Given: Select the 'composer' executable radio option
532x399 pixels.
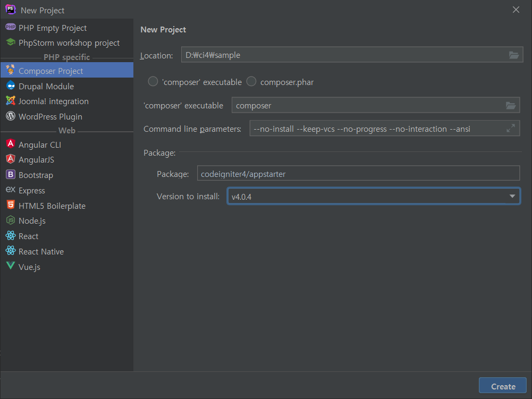Looking at the screenshot, I should pyautogui.click(x=153, y=81).
